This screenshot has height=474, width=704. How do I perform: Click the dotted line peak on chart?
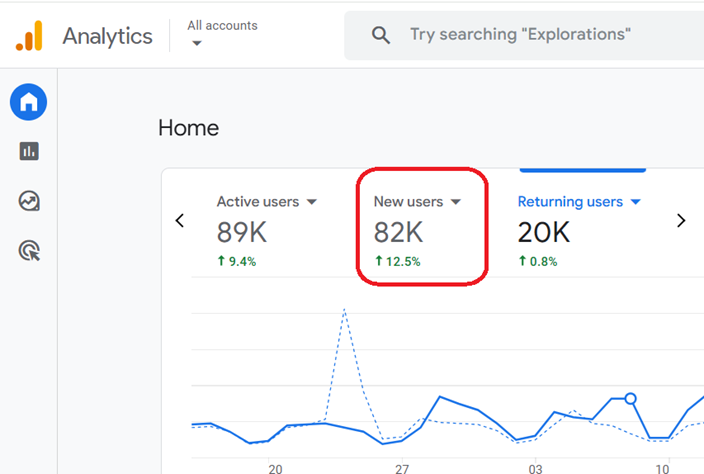344,309
